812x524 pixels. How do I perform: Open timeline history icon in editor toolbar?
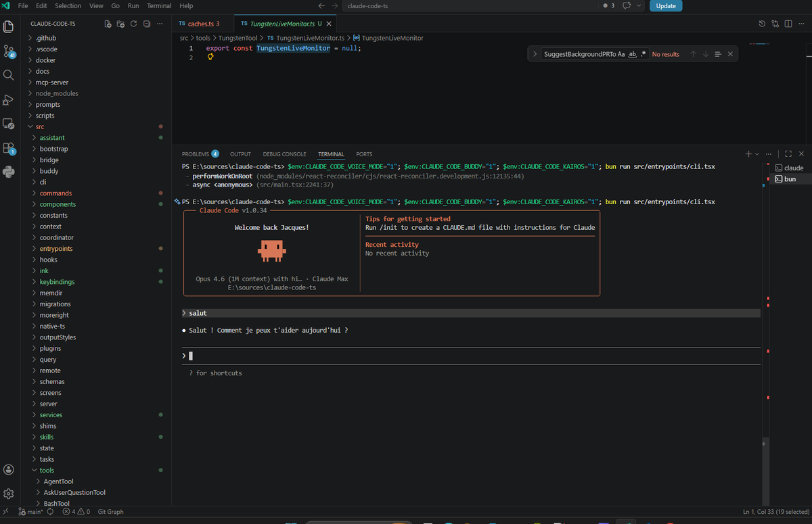(762, 24)
